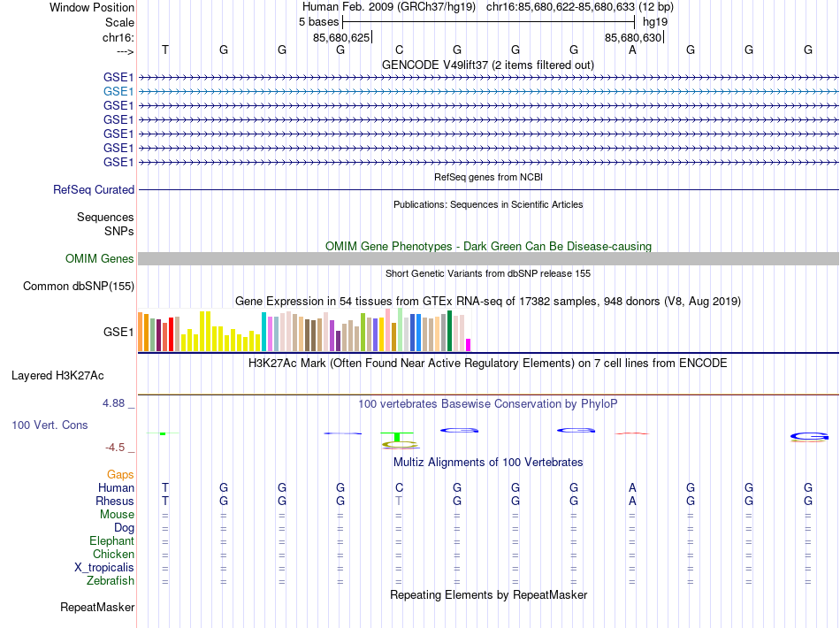
Task: Click the magenta bar ending the GTEx chart
Action: 469,345
